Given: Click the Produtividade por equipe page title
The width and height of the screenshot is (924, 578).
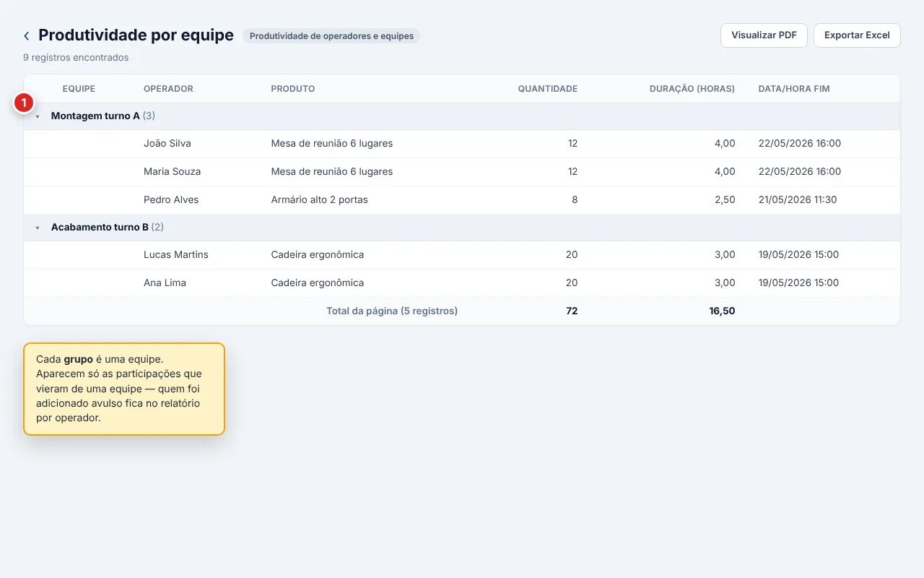Looking at the screenshot, I should (136, 35).
